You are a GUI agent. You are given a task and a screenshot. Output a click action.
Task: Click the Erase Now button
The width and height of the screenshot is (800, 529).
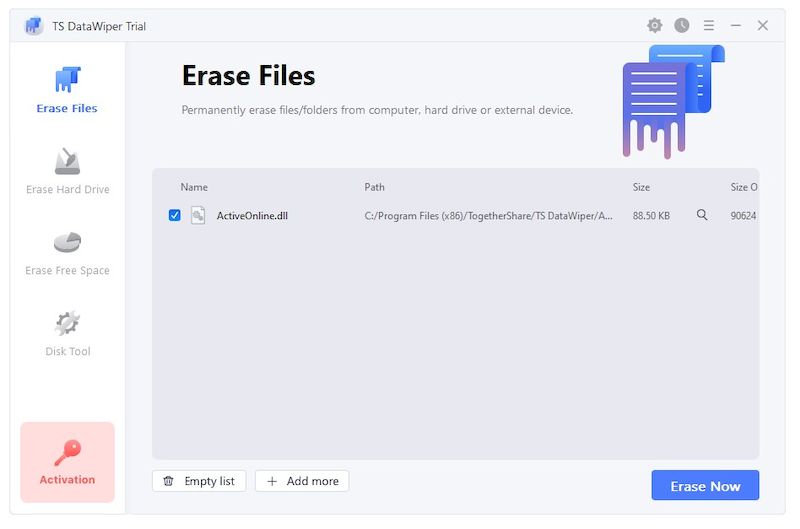point(705,486)
